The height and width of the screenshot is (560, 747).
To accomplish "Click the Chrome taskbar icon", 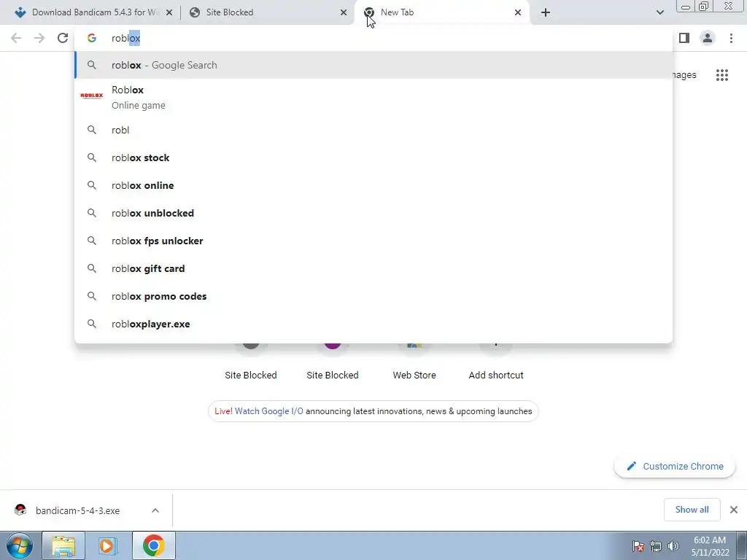I will 153,545.
